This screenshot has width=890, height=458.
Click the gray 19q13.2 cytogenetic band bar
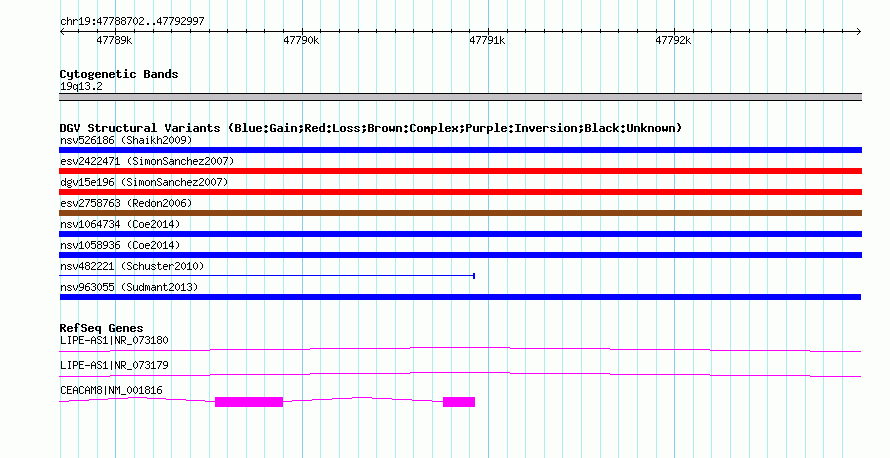tap(460, 97)
